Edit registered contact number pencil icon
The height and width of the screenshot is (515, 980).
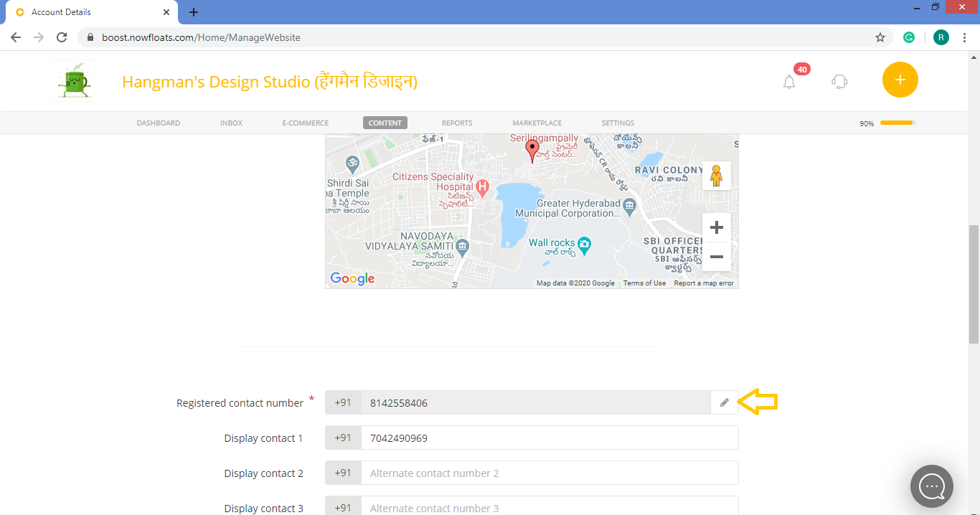point(725,402)
